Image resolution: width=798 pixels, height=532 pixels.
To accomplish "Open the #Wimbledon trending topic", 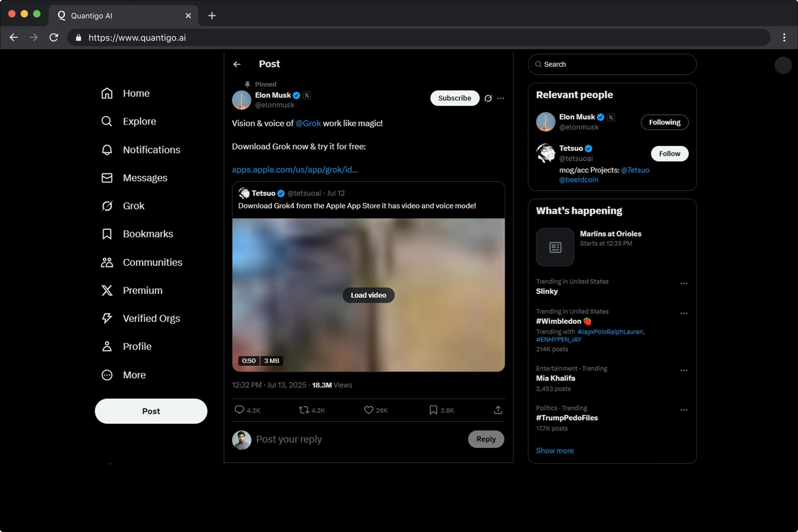I will point(564,321).
